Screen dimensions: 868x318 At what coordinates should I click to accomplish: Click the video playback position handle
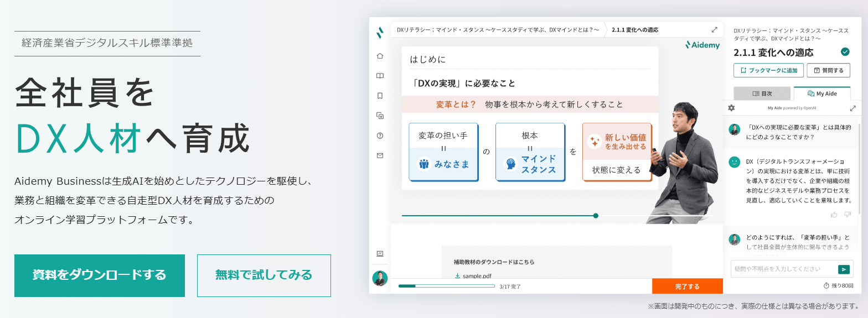596,216
